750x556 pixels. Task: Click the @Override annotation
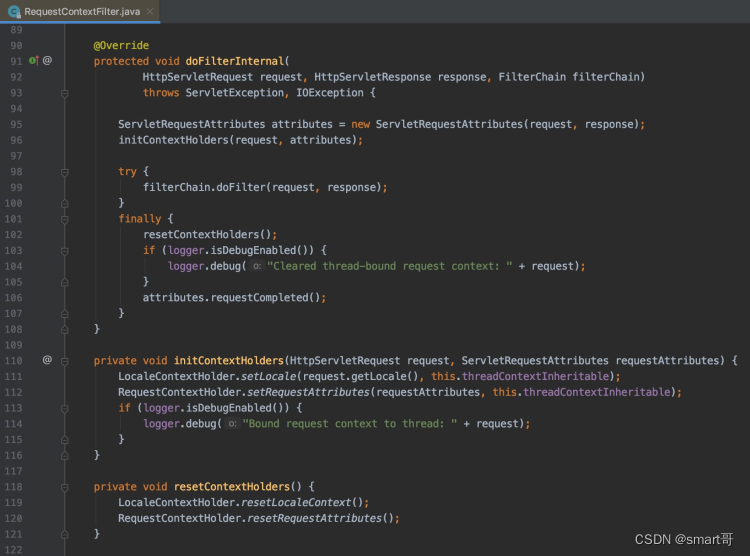pyautogui.click(x=121, y=45)
